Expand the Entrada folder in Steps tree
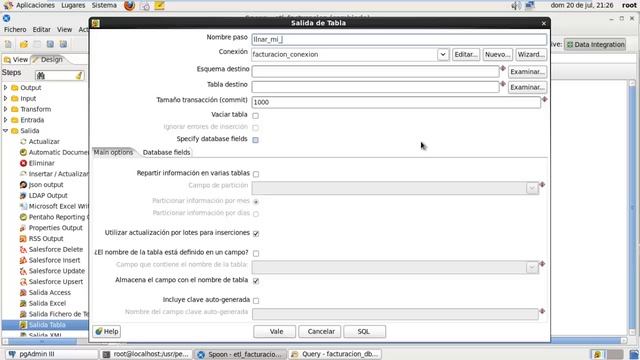The image size is (640, 360). (5, 120)
